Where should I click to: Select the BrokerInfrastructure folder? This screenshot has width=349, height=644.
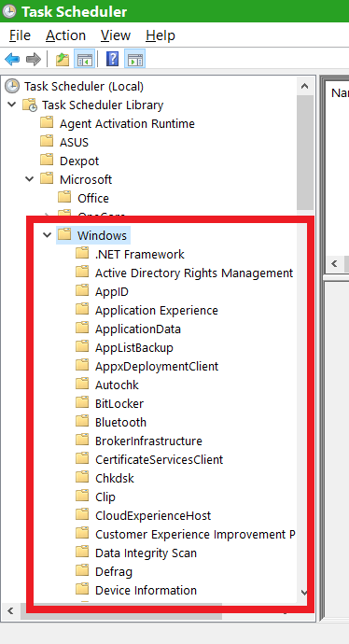pyautogui.click(x=148, y=441)
